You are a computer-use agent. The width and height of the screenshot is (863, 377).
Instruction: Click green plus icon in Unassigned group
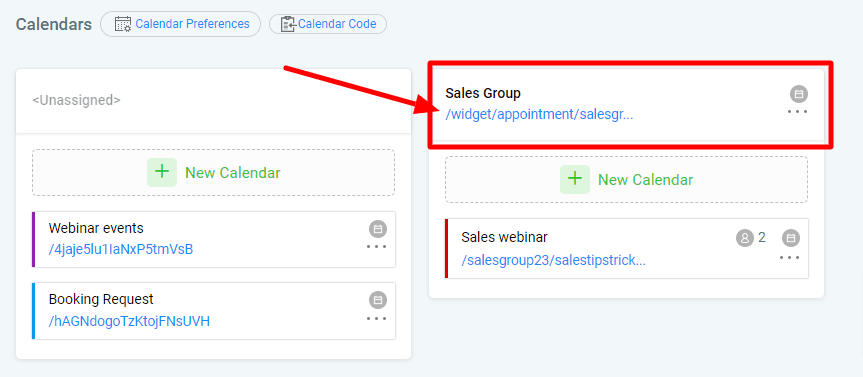(162, 172)
